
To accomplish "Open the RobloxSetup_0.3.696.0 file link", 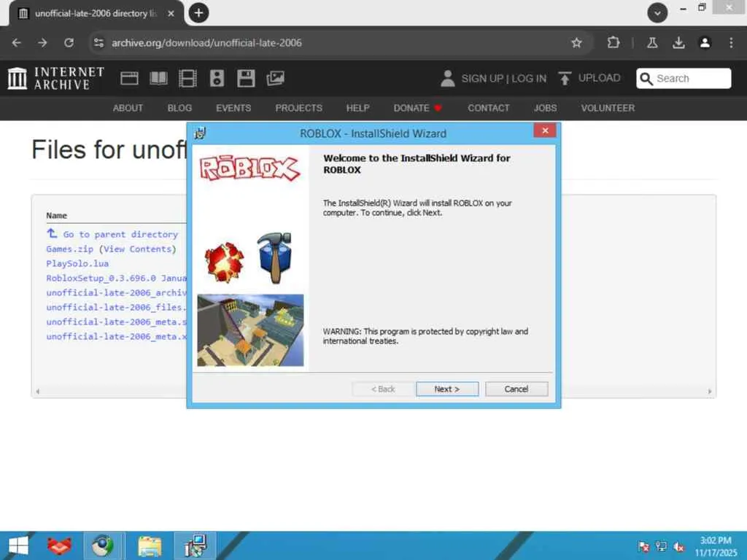I will pos(116,278).
